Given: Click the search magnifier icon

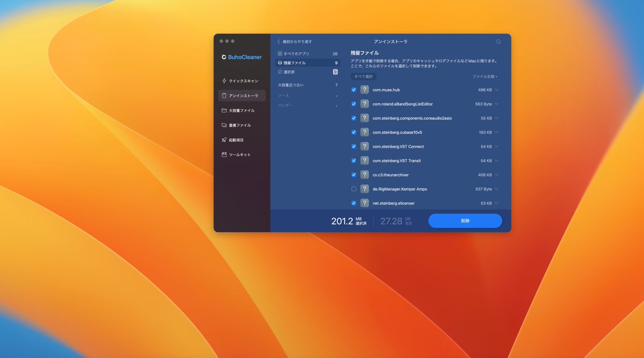Looking at the screenshot, I should coord(499,41).
